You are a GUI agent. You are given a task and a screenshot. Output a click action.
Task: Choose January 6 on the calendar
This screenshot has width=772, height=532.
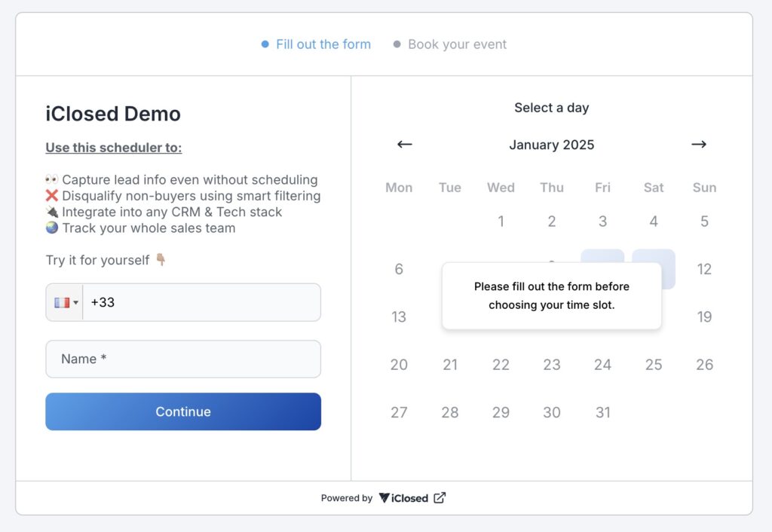(399, 269)
